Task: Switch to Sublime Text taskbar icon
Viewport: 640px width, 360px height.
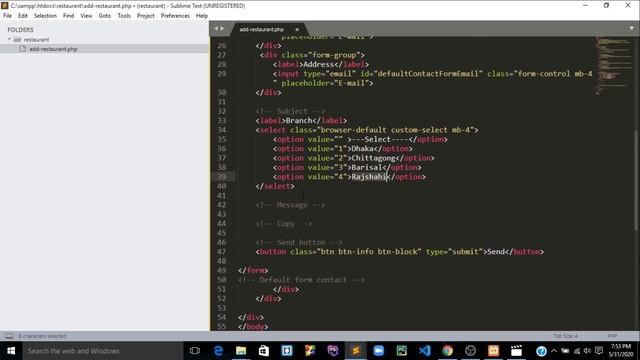Action: point(356,351)
